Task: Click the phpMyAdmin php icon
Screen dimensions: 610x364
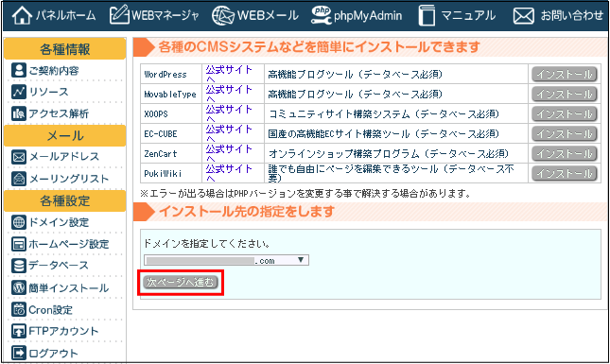Action: 322,15
